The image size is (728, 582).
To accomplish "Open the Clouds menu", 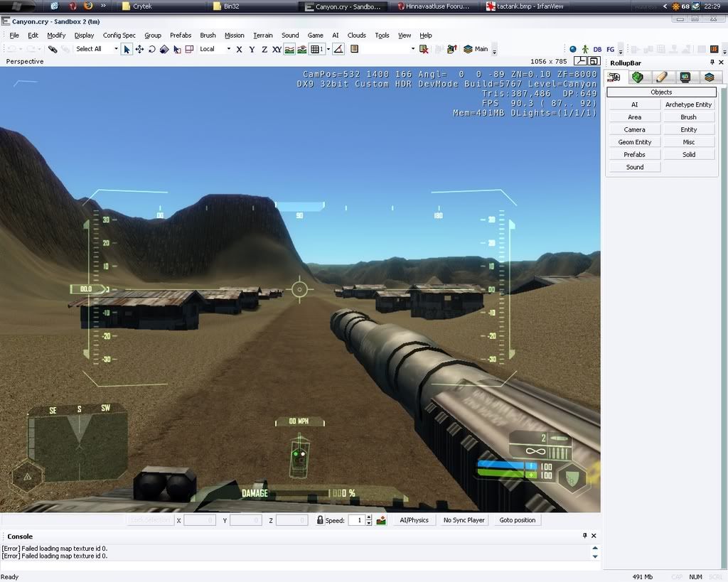I will tap(357, 36).
